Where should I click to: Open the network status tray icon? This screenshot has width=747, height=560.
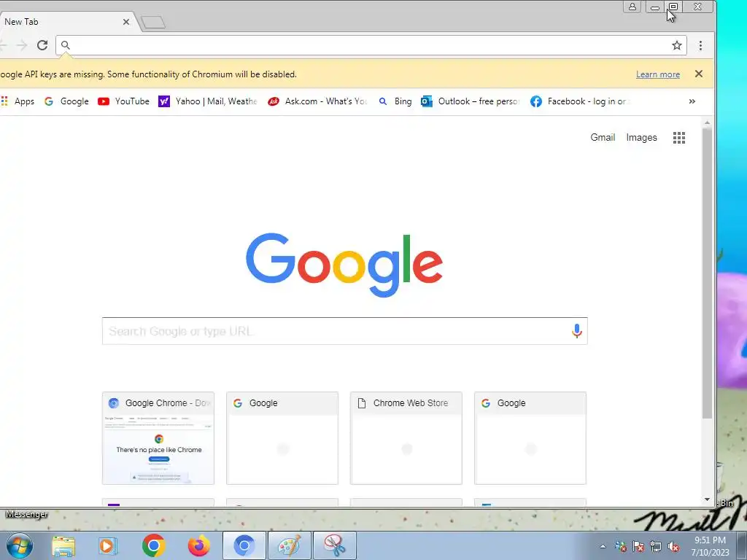click(656, 547)
